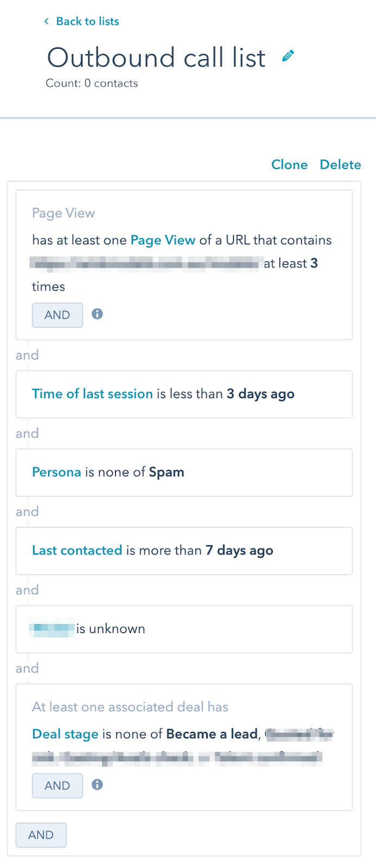Select the blurred unknown-property filter row
The height and width of the screenshot is (868, 376).
point(184,629)
